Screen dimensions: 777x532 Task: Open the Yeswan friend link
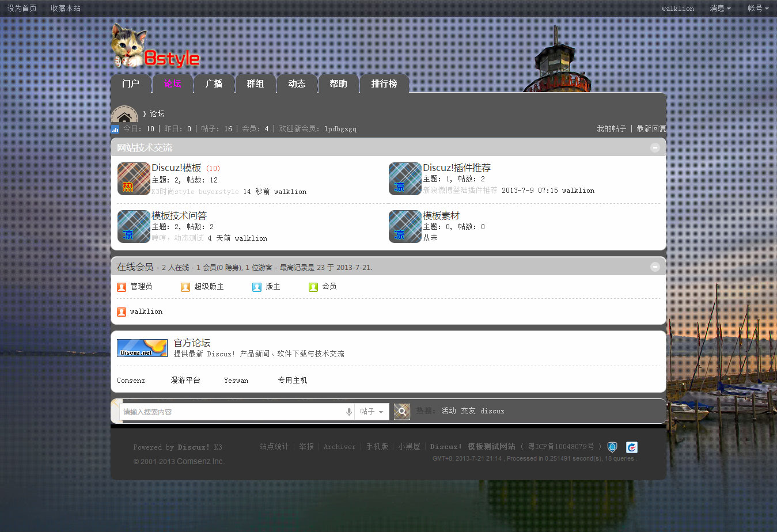(236, 381)
